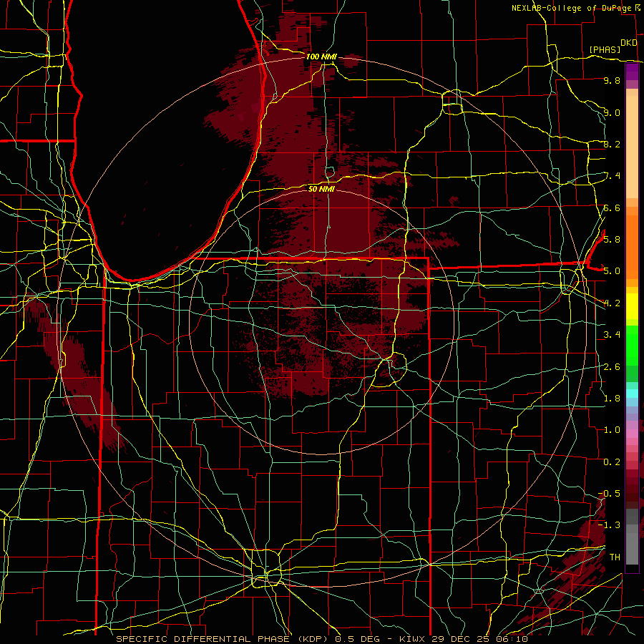Click the 5.8 legend value
The height and width of the screenshot is (644, 644).
click(612, 240)
